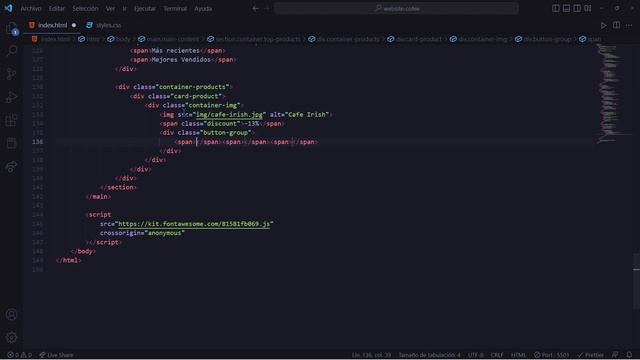The width and height of the screenshot is (640, 360).
Task: Start Live Share from the status bar
Action: point(56,355)
